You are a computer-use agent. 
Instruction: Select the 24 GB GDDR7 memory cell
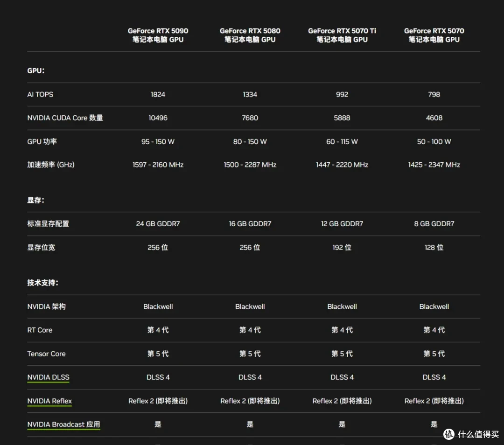[158, 224]
